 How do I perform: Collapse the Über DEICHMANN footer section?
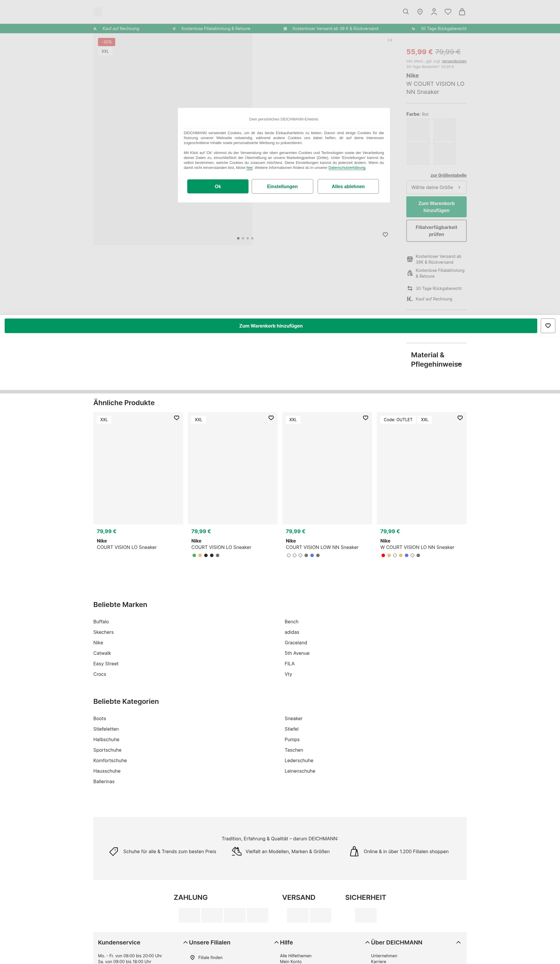pos(458,942)
